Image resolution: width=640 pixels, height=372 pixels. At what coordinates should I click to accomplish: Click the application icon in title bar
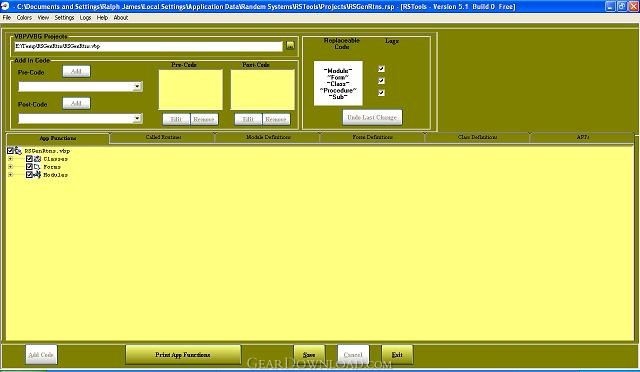pyautogui.click(x=5, y=6)
